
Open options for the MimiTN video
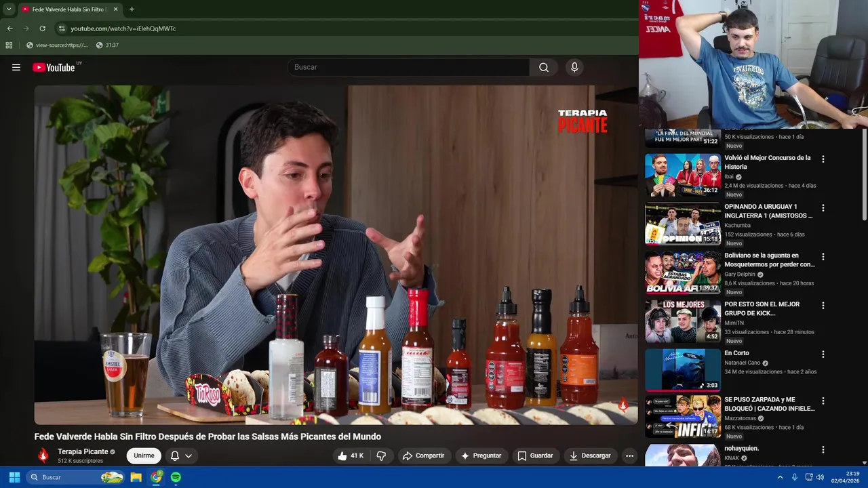tap(823, 306)
